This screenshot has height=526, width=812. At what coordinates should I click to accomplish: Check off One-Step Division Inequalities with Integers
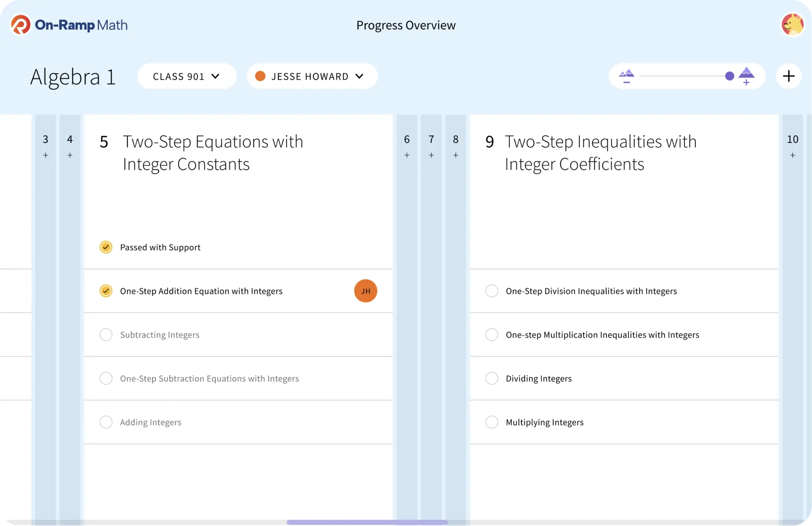(x=491, y=291)
